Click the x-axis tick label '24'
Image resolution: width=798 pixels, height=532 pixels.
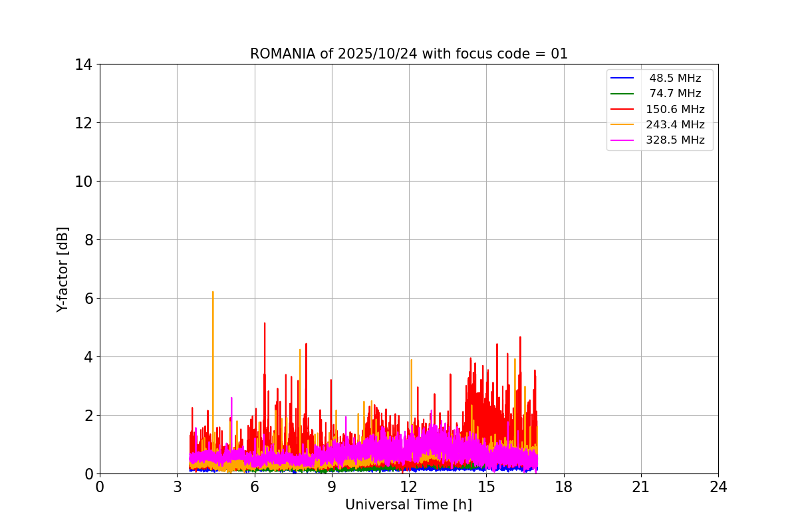(x=718, y=487)
